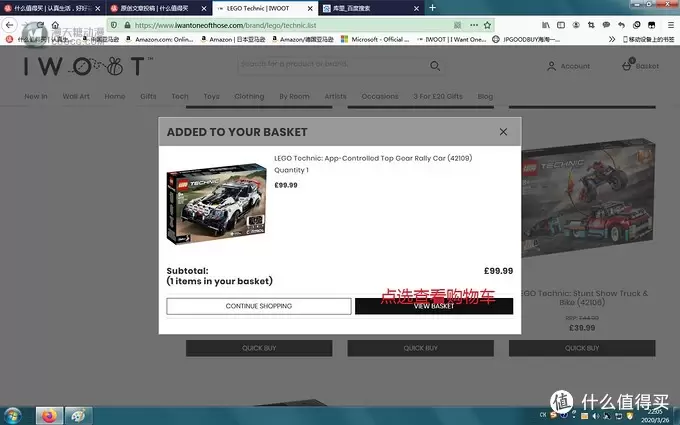Click the tracking protection shield icon
The height and width of the screenshot is (425, 680).
point(114,25)
